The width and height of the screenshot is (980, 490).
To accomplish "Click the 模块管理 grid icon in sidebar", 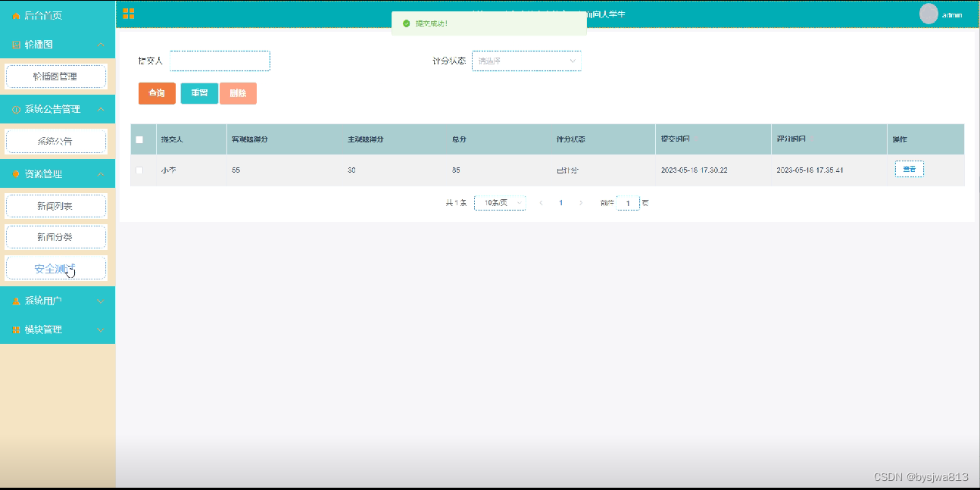I will coord(17,329).
